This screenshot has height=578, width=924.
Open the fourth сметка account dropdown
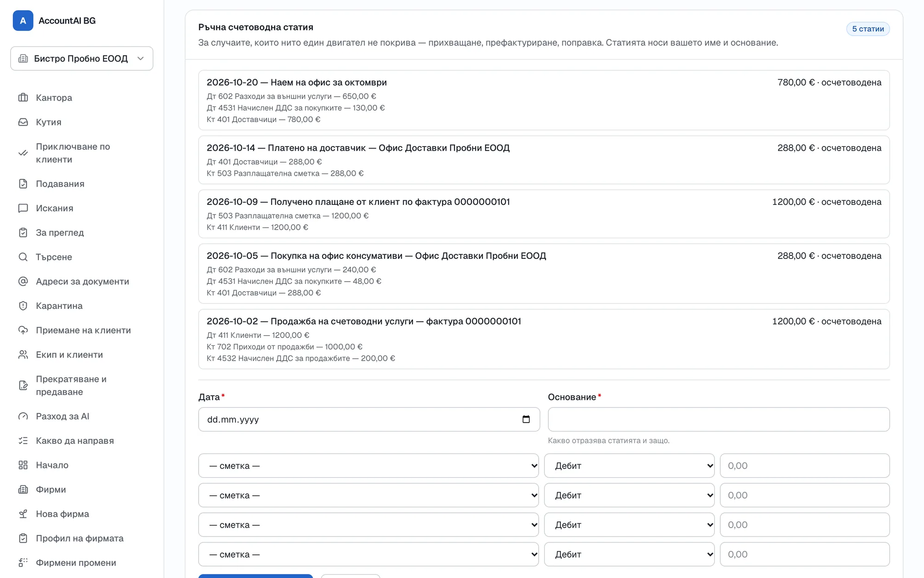click(x=369, y=554)
